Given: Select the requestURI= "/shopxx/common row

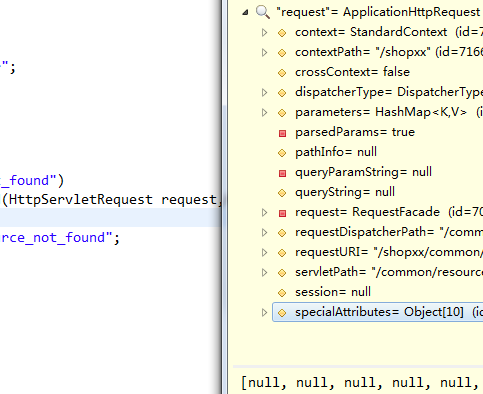Looking at the screenshot, I should click(389, 252).
